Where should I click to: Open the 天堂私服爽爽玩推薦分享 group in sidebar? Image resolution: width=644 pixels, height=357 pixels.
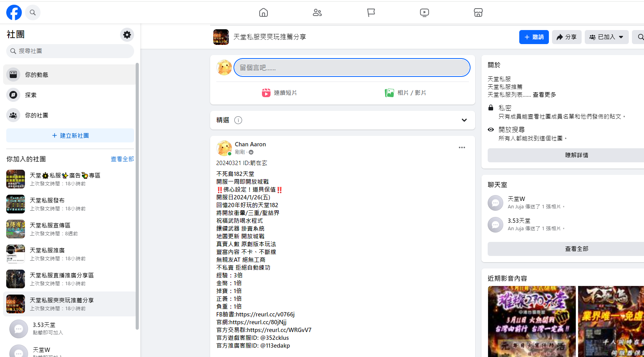point(69,304)
